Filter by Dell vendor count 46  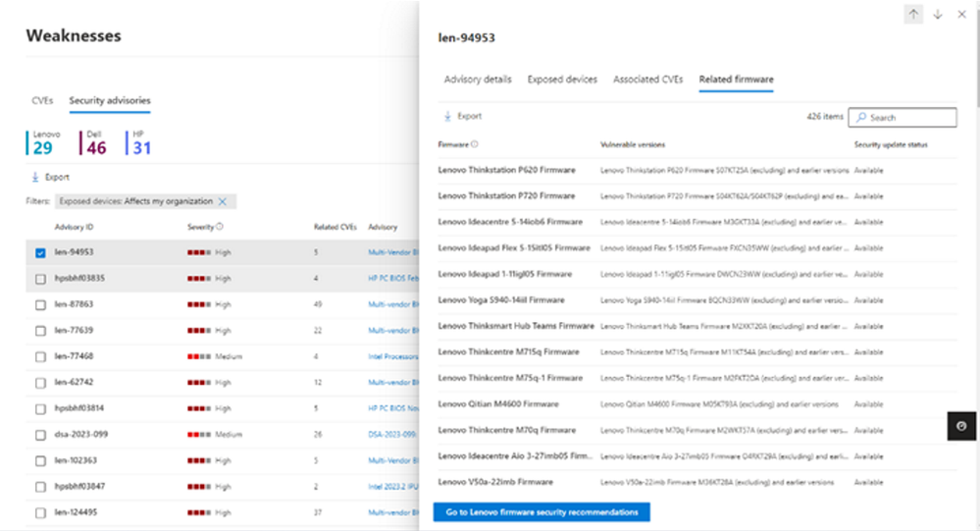coord(94,142)
